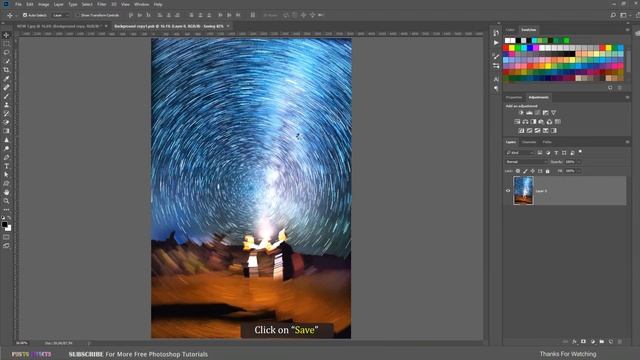Select the Rectangular Marquee tool
The image size is (640, 360).
6,44
